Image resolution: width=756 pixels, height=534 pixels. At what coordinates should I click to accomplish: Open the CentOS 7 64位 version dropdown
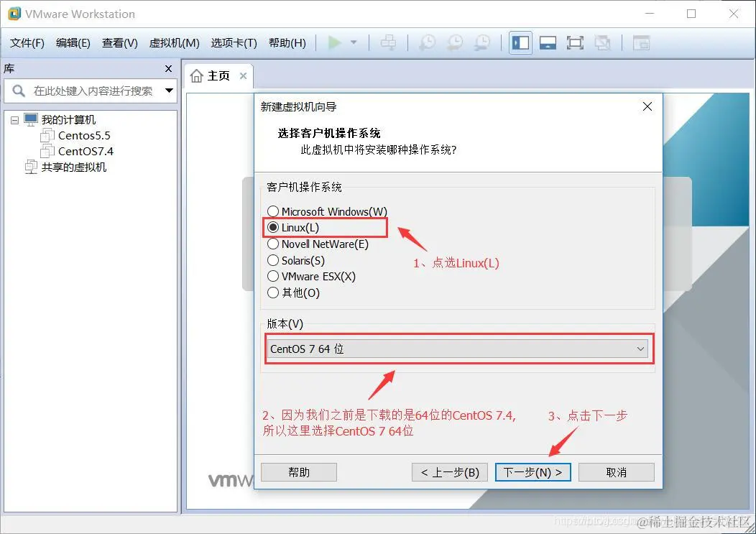[640, 349]
